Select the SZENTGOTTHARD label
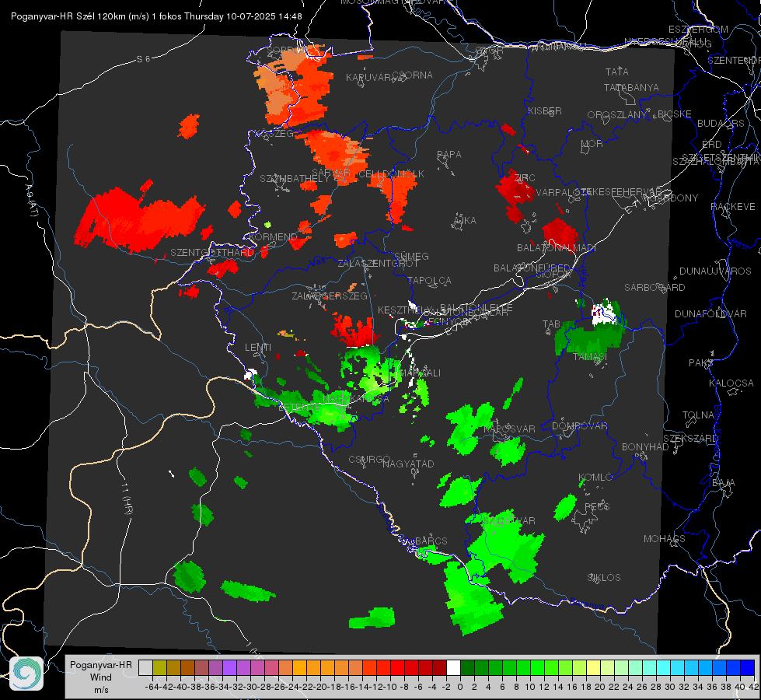This screenshot has height=700, width=761. 212,253
